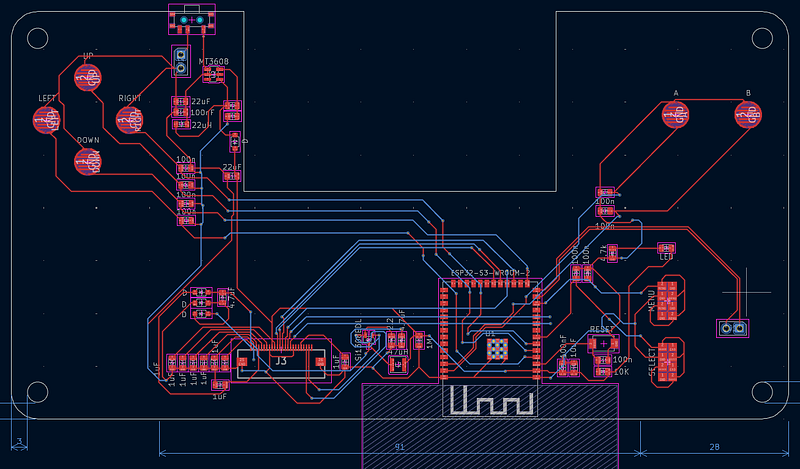The height and width of the screenshot is (469, 800).
Task: Select the top-right mounting hole
Action: pyautogui.click(x=762, y=38)
